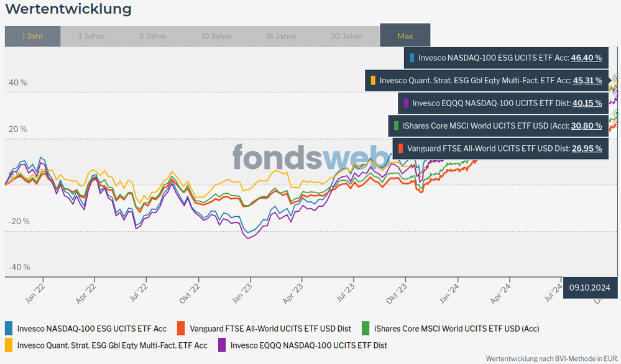Select the 1 Jahr time range tab
621x364 pixels.
[32, 36]
